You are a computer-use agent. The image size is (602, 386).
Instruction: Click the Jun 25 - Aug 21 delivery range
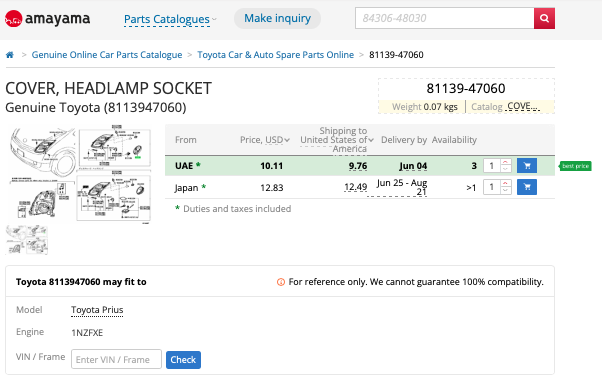coord(401,187)
